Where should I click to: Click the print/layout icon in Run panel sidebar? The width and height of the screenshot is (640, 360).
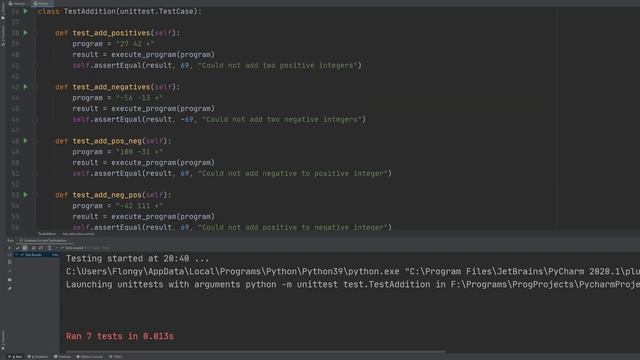(10, 280)
